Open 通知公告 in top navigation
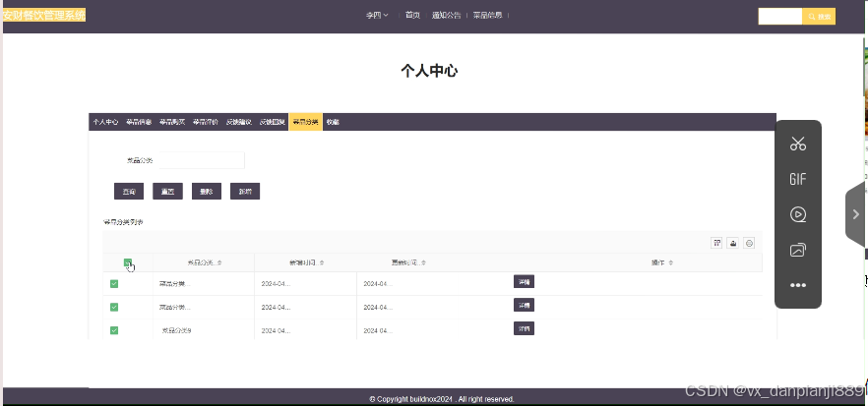Image resolution: width=868 pixels, height=406 pixels. pyautogui.click(x=446, y=16)
